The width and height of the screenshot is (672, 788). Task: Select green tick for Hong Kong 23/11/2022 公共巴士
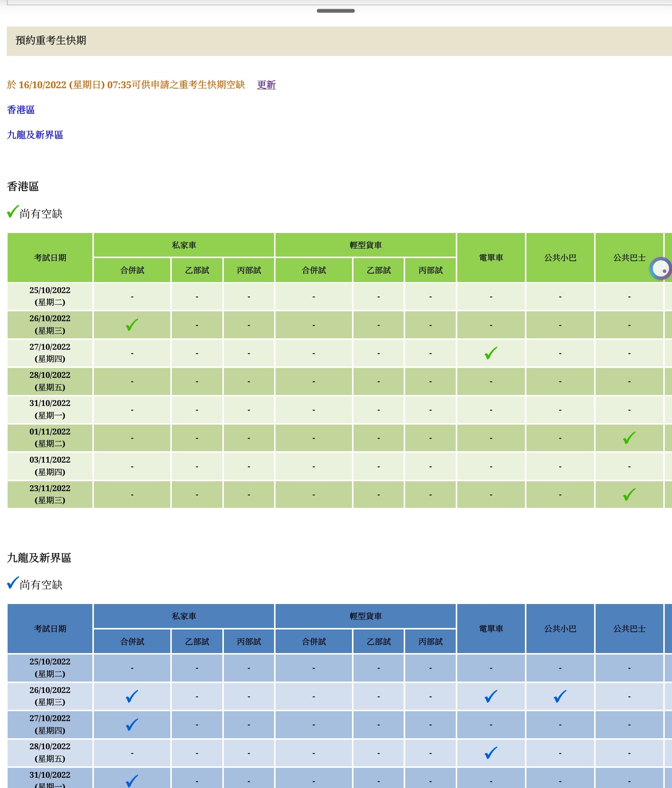[x=629, y=495]
